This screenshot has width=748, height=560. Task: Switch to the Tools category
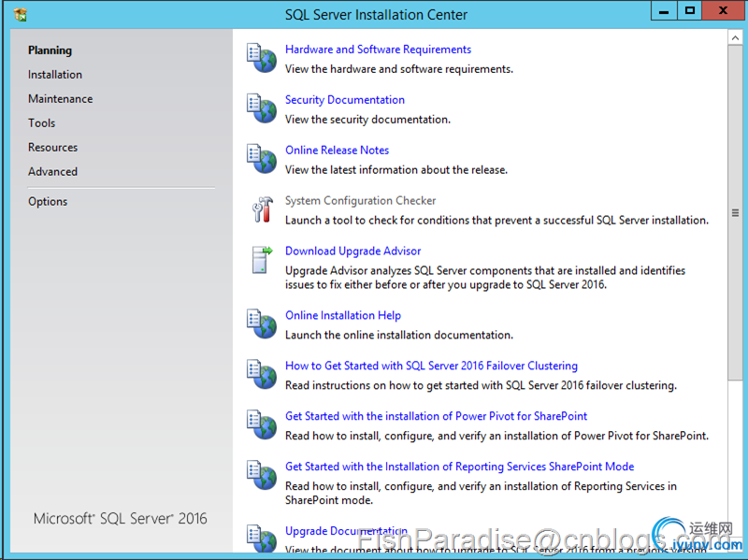(41, 123)
